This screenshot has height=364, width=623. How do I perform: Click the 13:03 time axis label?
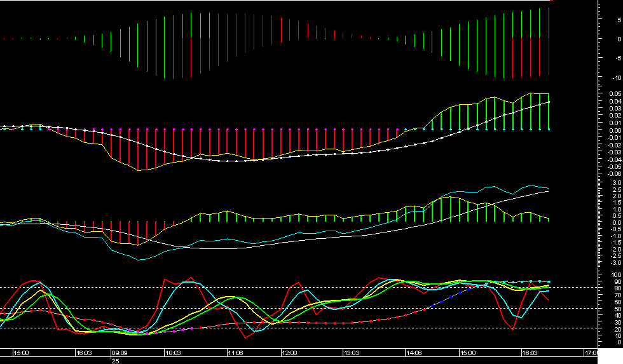point(352,353)
